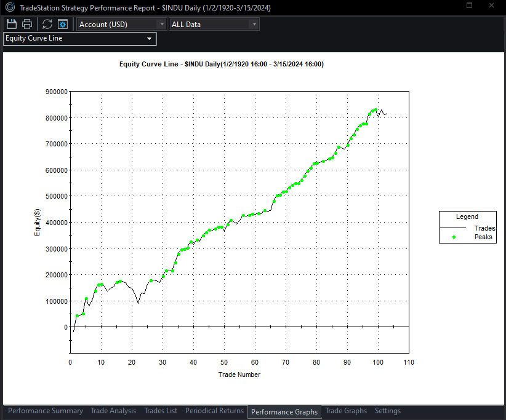Select the Performance Graphs tab
This screenshot has height=420, width=506.
(x=284, y=412)
